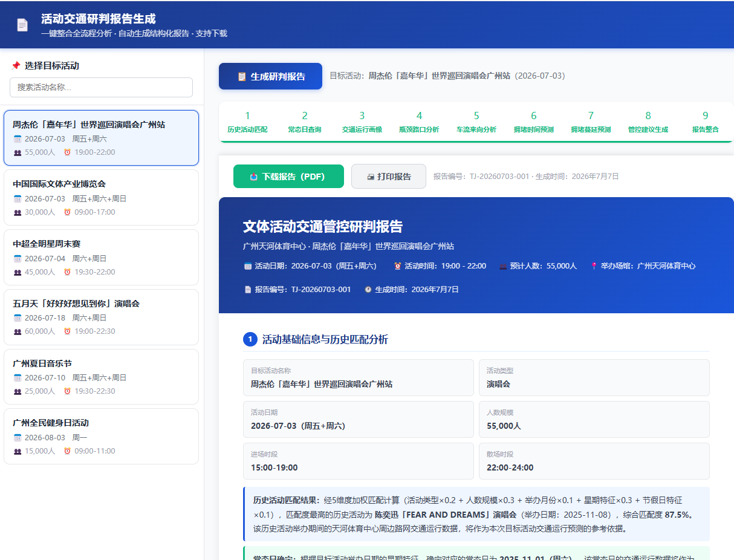Click the location pin icon before 举办场馆

point(594,266)
